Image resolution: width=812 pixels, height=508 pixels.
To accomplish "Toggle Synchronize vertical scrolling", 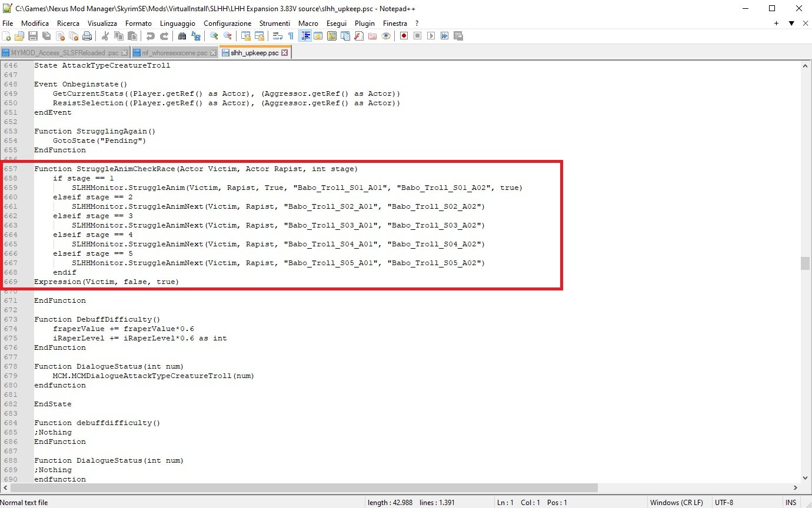I will pyautogui.click(x=245, y=36).
